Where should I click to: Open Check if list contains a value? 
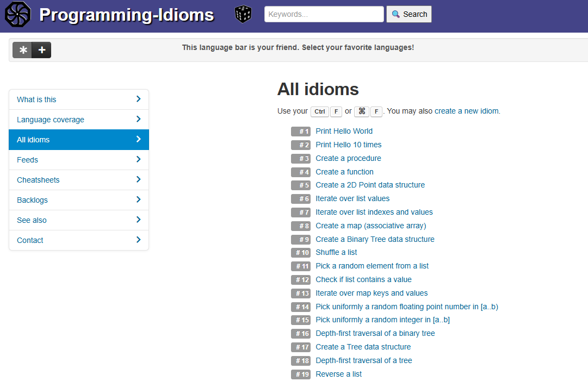(x=363, y=279)
